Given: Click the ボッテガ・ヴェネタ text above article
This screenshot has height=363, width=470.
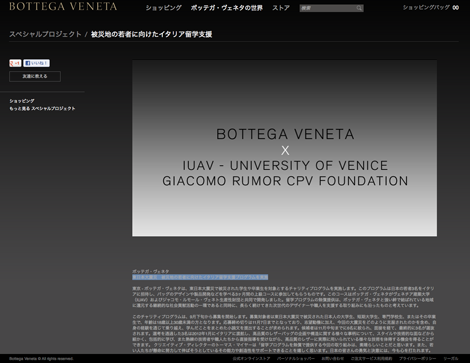Looking at the screenshot, I should coord(151,271).
